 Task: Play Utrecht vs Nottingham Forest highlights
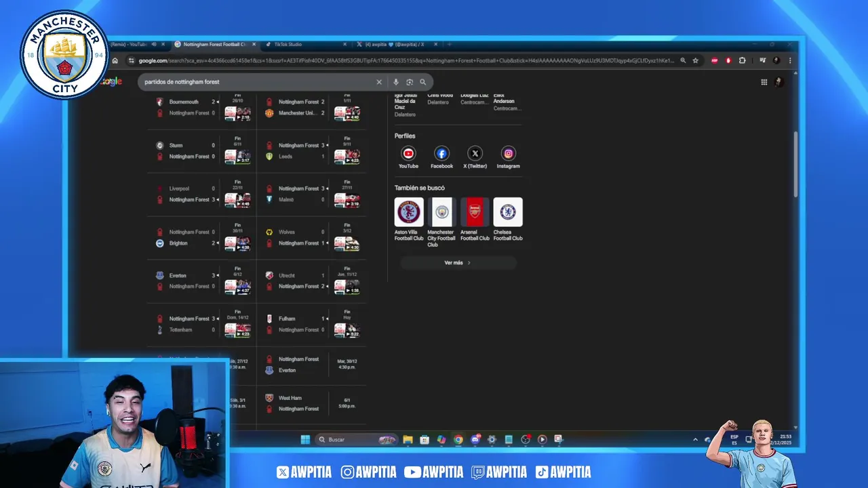click(x=347, y=287)
